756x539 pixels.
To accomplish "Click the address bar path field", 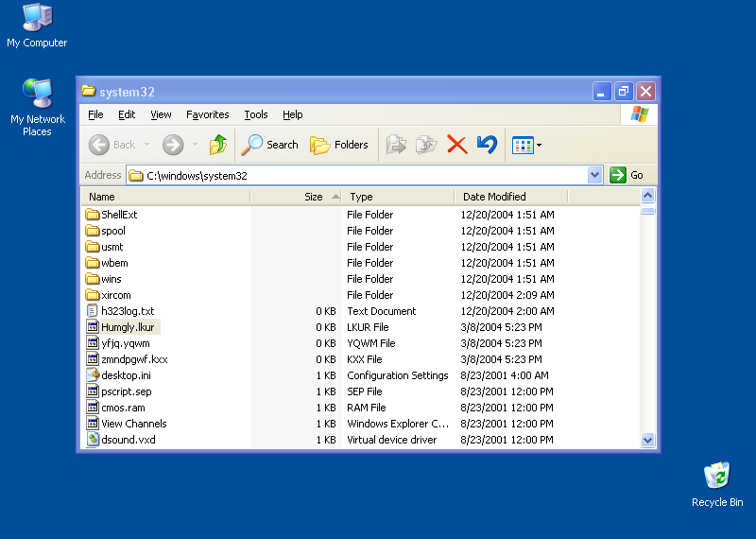I will point(357,175).
